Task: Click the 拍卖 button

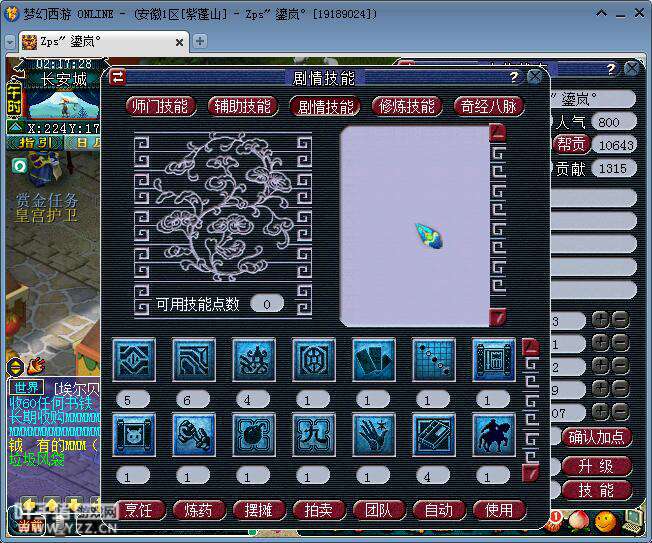Action: point(319,510)
